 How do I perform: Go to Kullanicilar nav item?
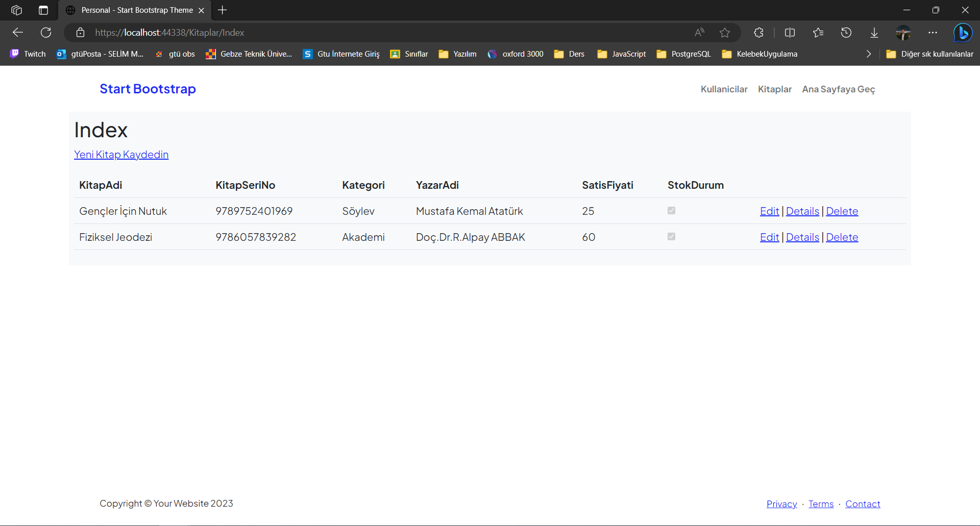pos(724,89)
